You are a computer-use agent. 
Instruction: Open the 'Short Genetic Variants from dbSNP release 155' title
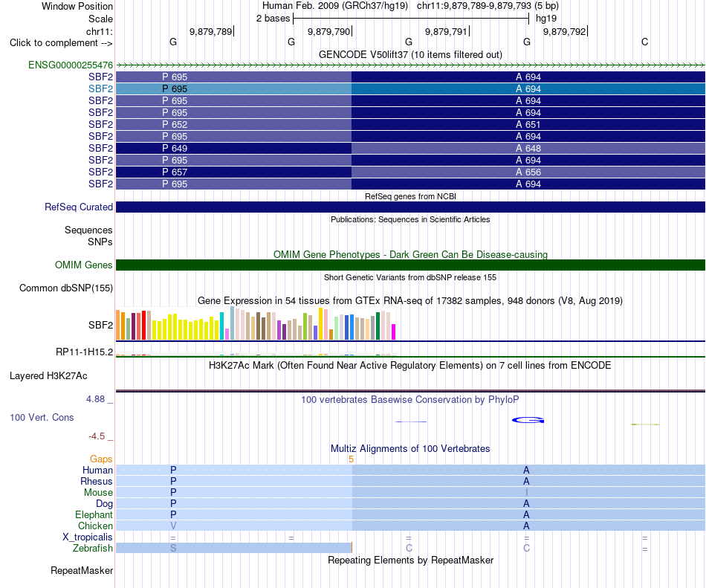coord(410,277)
